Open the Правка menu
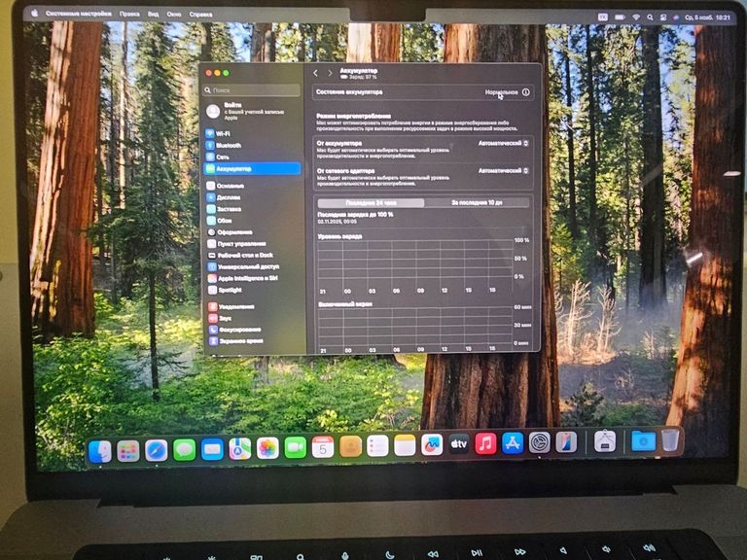The height and width of the screenshot is (560, 747). tap(129, 15)
